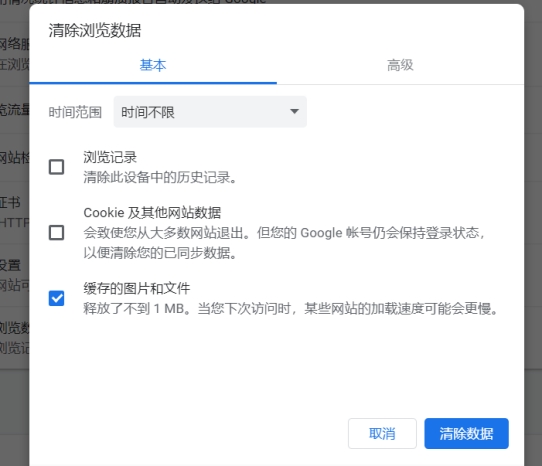Image resolution: width=542 pixels, height=466 pixels.
Task: Click the 清除浏览数据 dialog title
Action: pyautogui.click(x=95, y=30)
